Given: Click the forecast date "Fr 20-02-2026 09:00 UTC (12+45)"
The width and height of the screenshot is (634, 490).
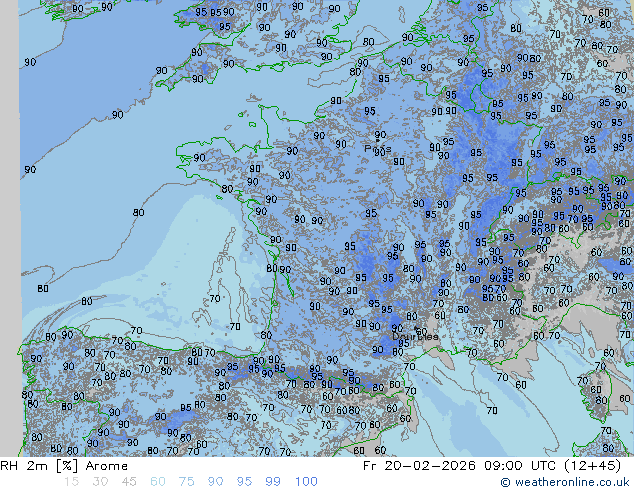Looking at the screenshot, I should [492, 466].
